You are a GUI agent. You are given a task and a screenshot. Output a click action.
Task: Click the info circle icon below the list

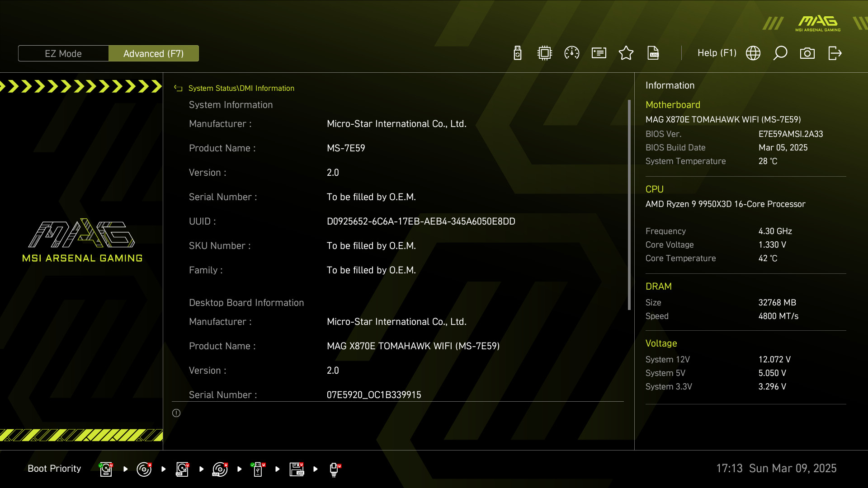click(x=176, y=413)
